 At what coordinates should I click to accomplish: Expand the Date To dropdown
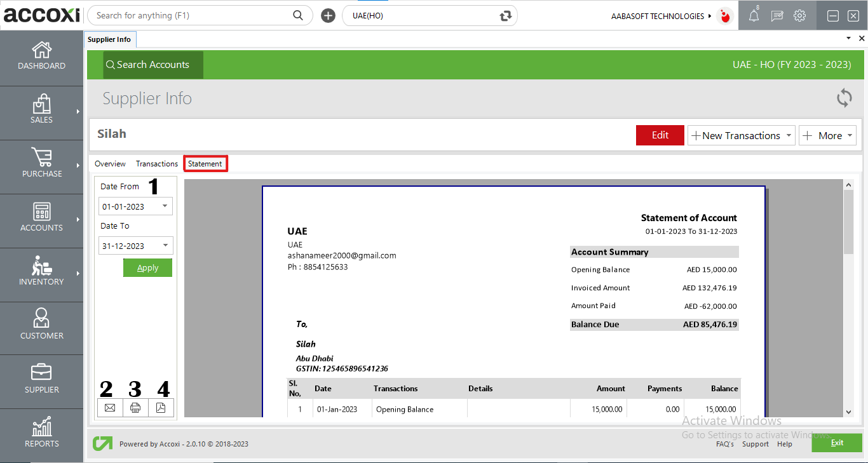[x=165, y=246]
